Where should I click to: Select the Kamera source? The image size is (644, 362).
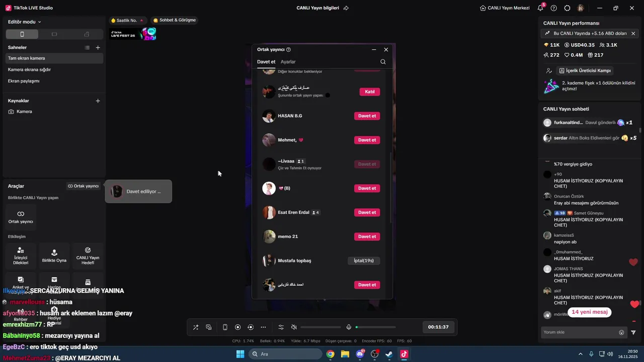(54, 112)
